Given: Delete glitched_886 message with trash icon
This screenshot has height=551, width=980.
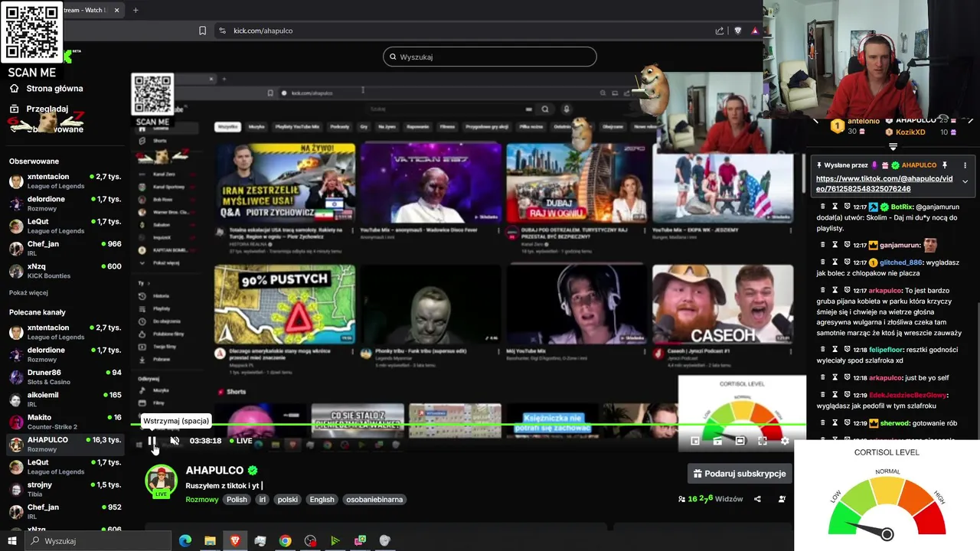Looking at the screenshot, I should pos(823,262).
